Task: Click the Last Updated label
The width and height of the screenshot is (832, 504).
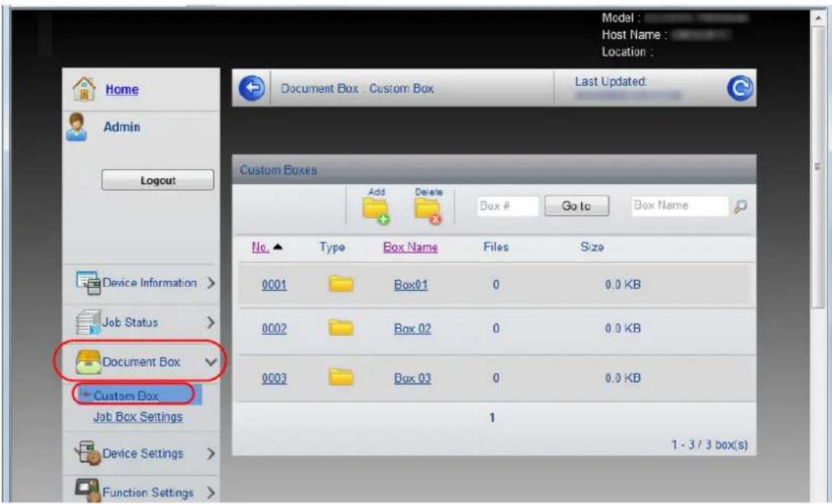Action: coord(611,81)
